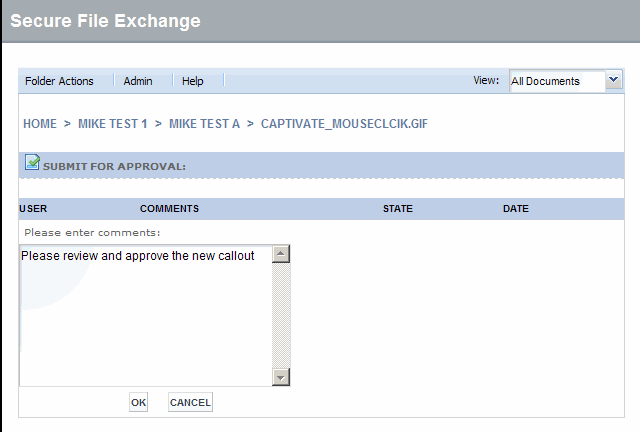Select the CAPTIVATE_MOUSECLCIK.GIF breadcrumb link
640x432 pixels.
344,124
